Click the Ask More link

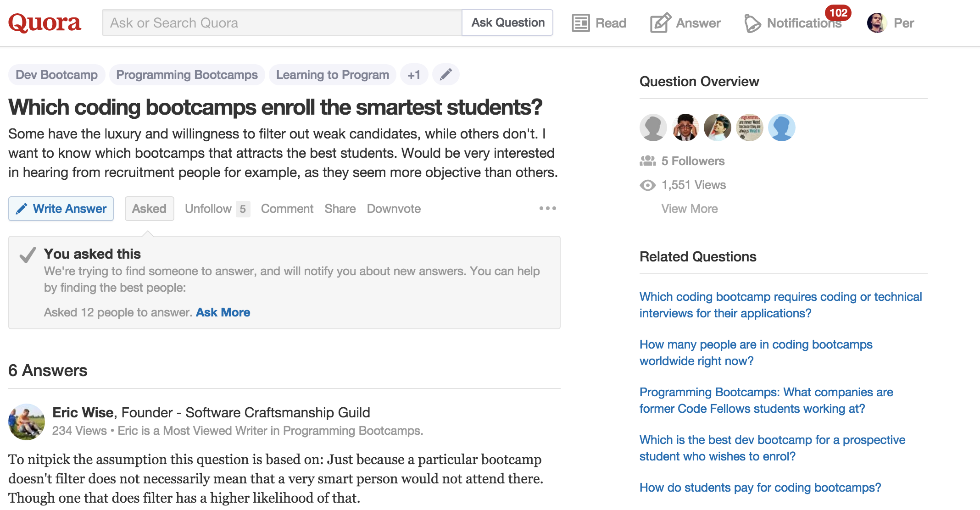tap(223, 312)
